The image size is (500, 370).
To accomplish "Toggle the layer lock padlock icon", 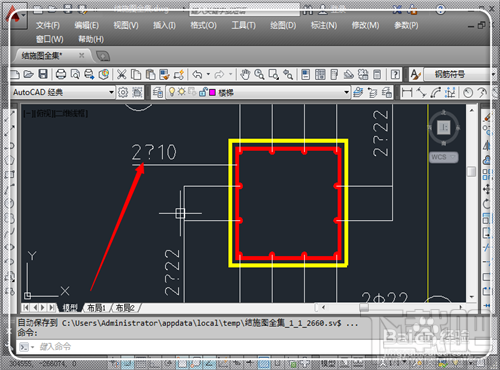I will pos(203,92).
